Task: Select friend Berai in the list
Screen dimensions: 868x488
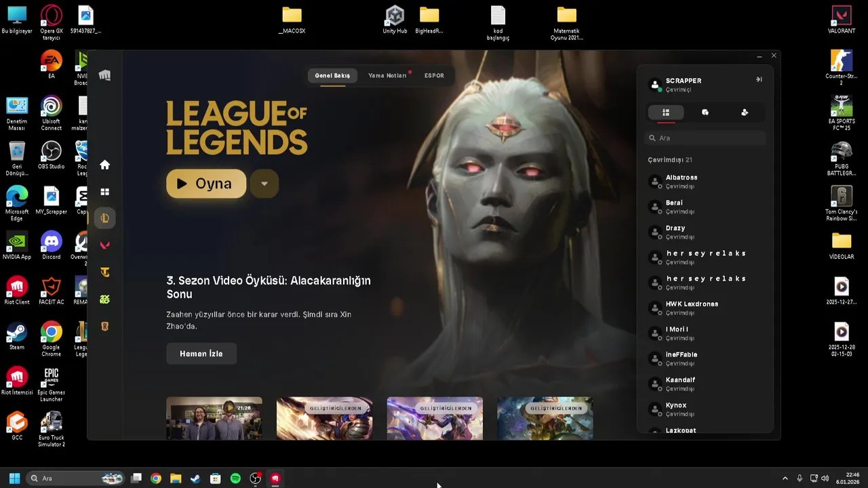Action: [705, 207]
